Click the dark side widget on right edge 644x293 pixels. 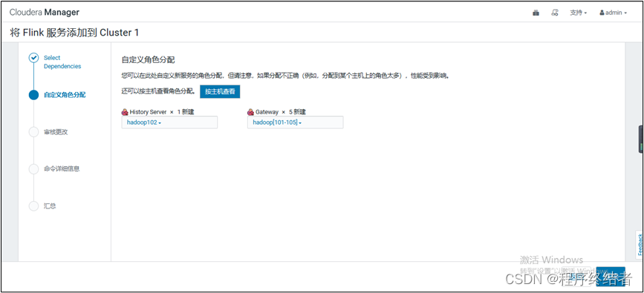641,139
